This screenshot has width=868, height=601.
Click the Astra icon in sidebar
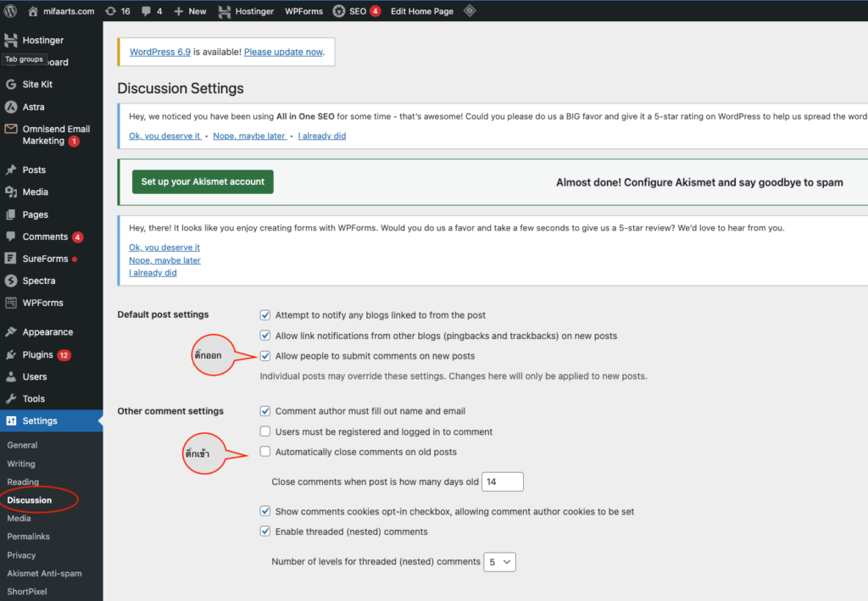pyautogui.click(x=11, y=107)
